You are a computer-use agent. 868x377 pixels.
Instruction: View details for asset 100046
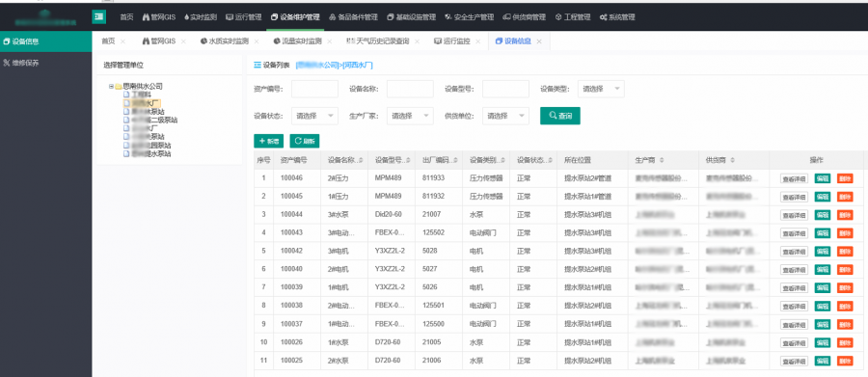(794, 178)
